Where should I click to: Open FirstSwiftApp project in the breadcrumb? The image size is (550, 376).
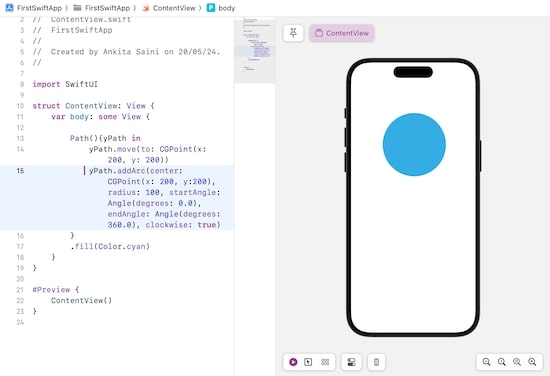39,8
